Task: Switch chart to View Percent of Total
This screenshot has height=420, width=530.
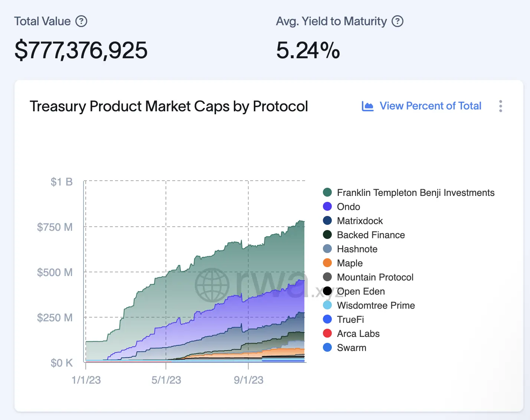Action: coord(430,106)
